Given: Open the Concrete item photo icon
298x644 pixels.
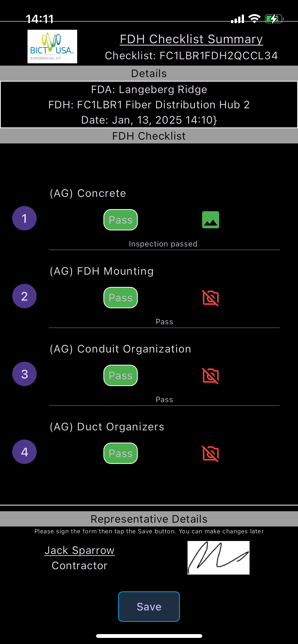Looking at the screenshot, I should click(210, 220).
